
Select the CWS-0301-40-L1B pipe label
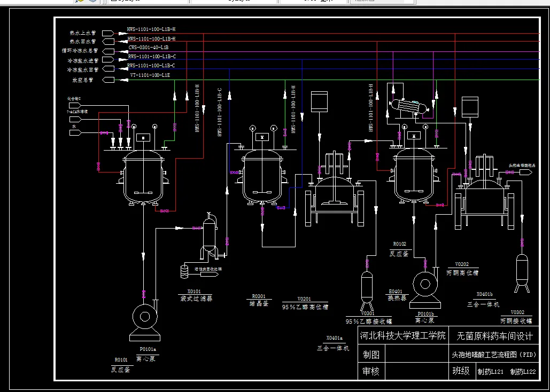point(149,48)
